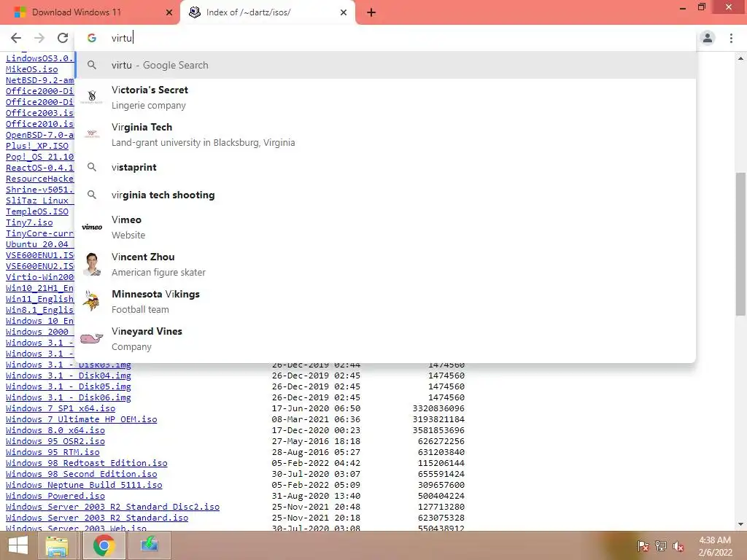Click the scrollbar up arrow

click(x=740, y=58)
